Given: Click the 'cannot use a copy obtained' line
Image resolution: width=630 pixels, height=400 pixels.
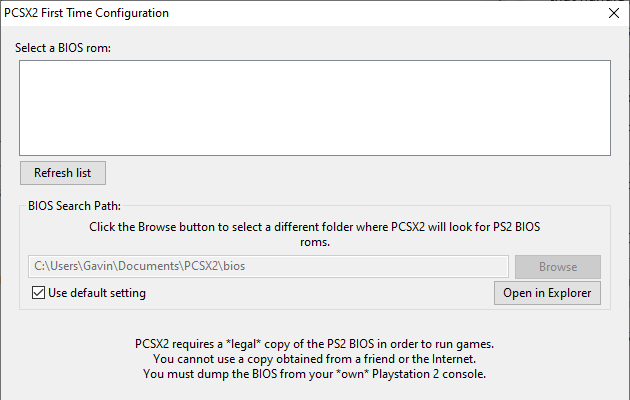Looking at the screenshot, I should pos(314,359).
